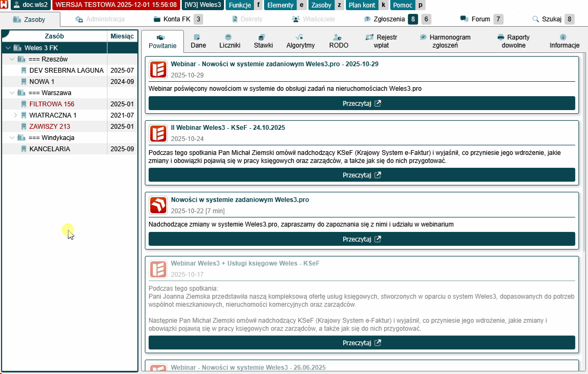
Task: Open Raporty dowolne printer icon tab
Action: click(515, 41)
